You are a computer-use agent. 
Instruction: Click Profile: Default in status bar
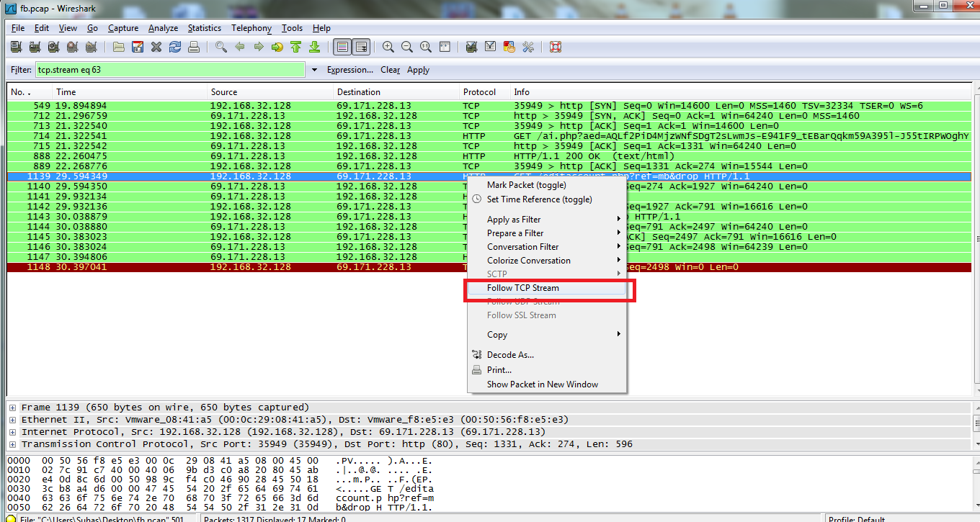coord(857,518)
